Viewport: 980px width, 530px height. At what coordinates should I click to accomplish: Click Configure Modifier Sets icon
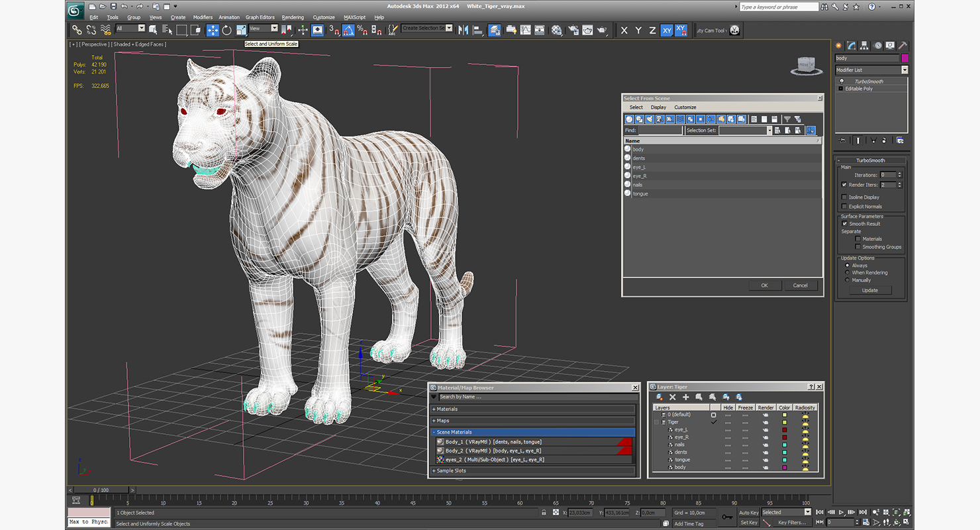point(899,140)
